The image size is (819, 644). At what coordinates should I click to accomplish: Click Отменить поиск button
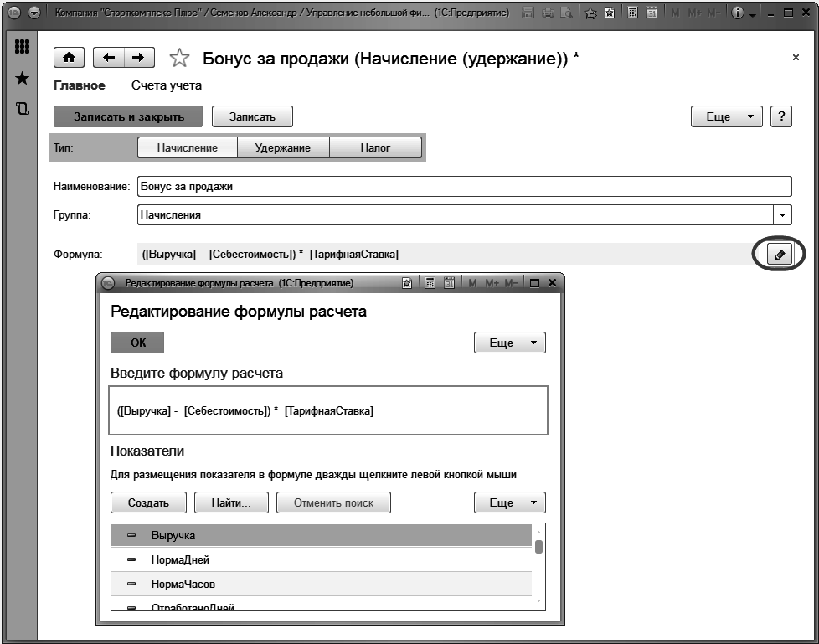333,502
